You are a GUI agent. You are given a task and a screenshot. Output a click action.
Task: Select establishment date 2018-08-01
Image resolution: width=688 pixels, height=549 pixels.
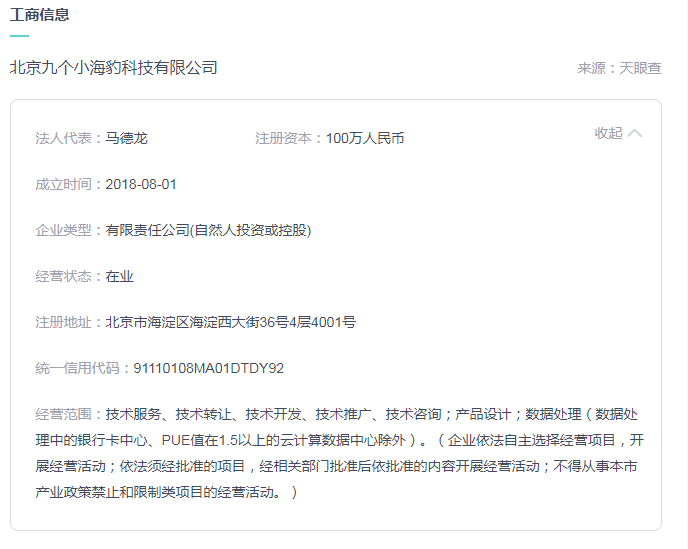point(141,184)
